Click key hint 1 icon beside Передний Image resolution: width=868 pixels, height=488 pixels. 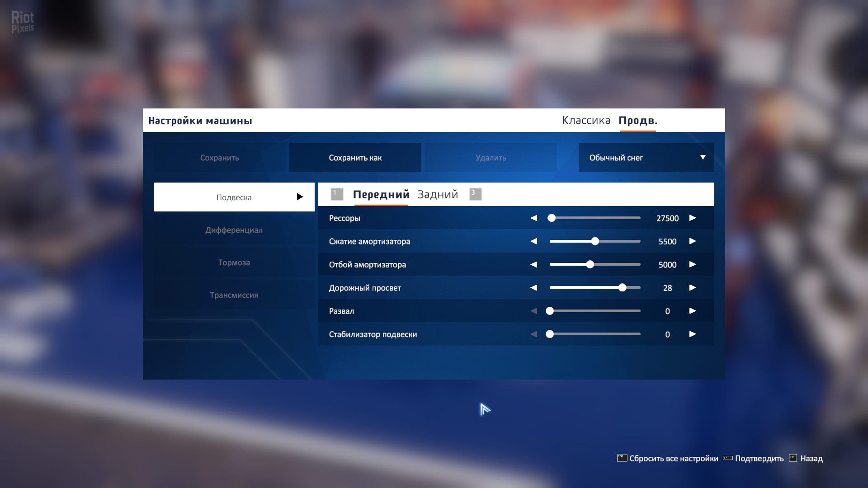tap(337, 194)
